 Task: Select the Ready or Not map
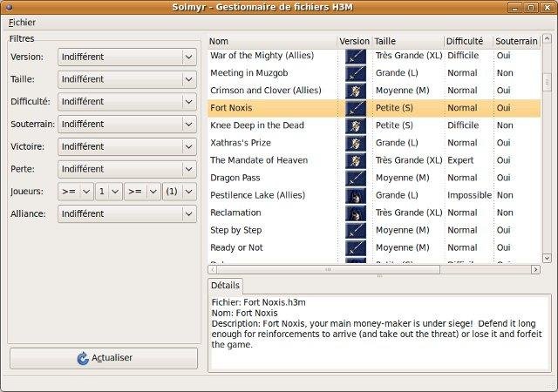click(236, 247)
